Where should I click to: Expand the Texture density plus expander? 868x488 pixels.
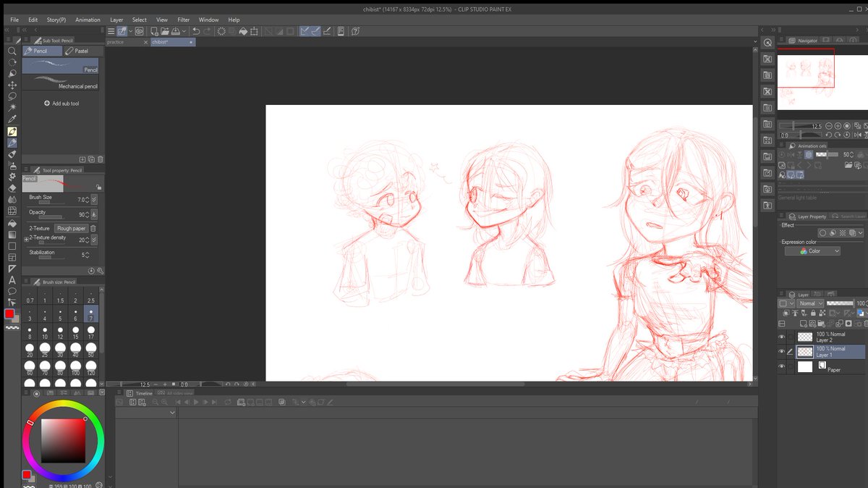pos(26,239)
